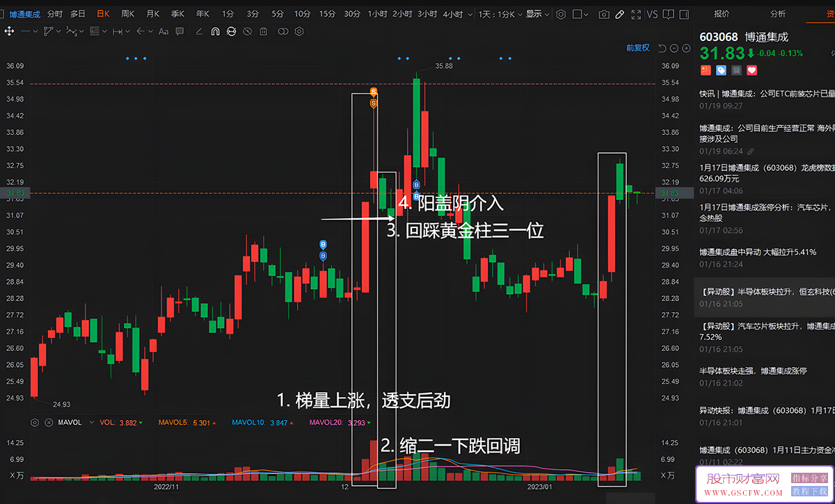Screen dimensions: 835x504
Task: Select the 年K yearly chart tab
Action: pyautogui.click(x=202, y=14)
